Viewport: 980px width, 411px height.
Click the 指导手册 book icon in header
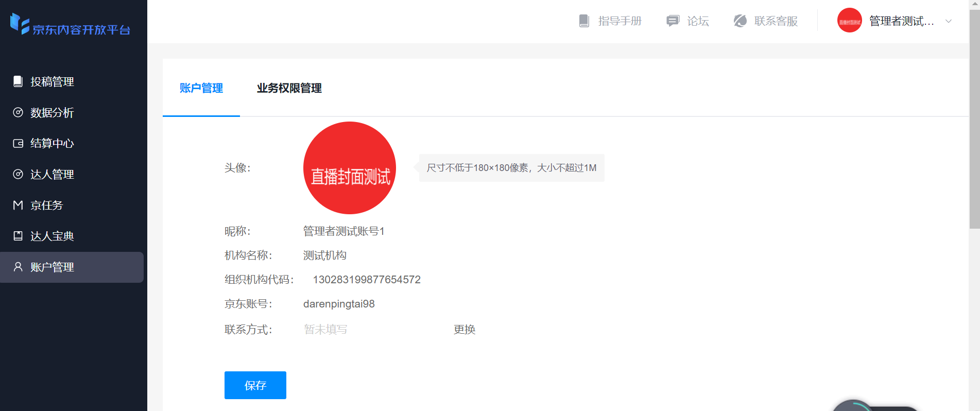point(584,21)
